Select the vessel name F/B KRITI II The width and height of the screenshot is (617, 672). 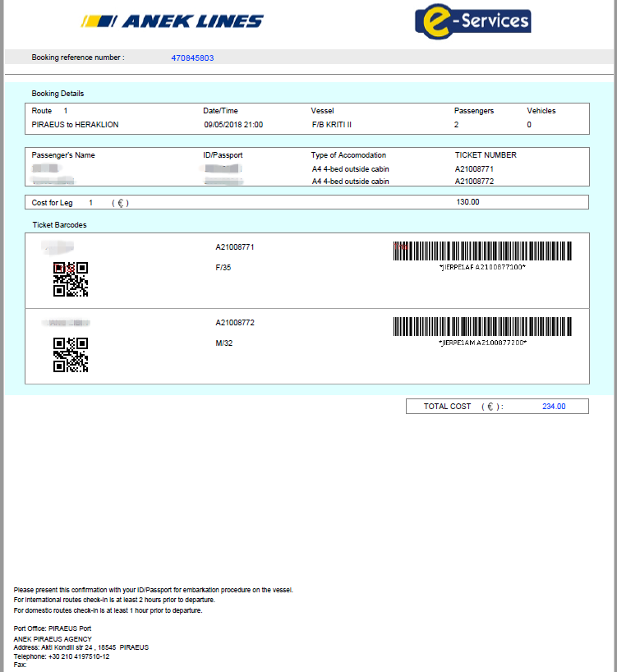331,125
